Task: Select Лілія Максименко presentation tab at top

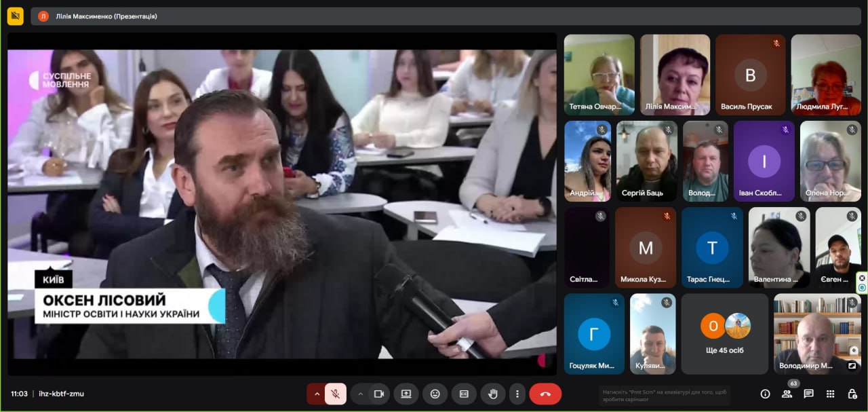Action: (x=106, y=16)
